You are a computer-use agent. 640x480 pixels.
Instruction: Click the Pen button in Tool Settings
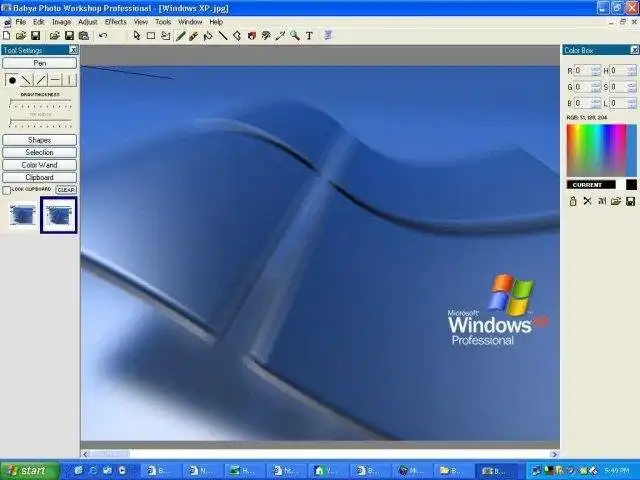coord(40,63)
